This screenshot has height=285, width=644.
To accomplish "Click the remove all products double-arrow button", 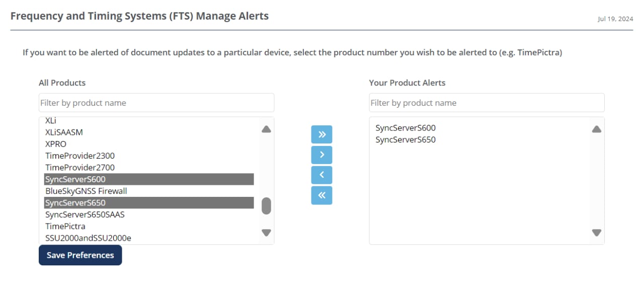I will pyautogui.click(x=321, y=195).
